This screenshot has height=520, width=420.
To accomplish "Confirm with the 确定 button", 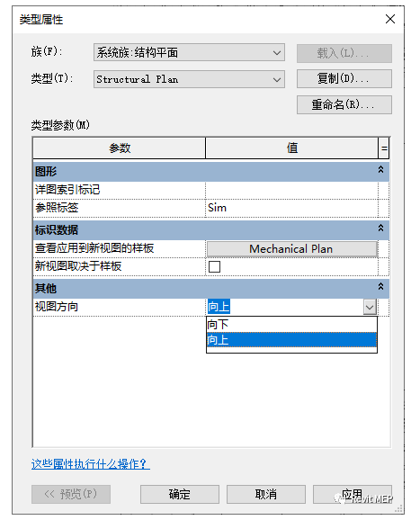I will click(x=180, y=494).
